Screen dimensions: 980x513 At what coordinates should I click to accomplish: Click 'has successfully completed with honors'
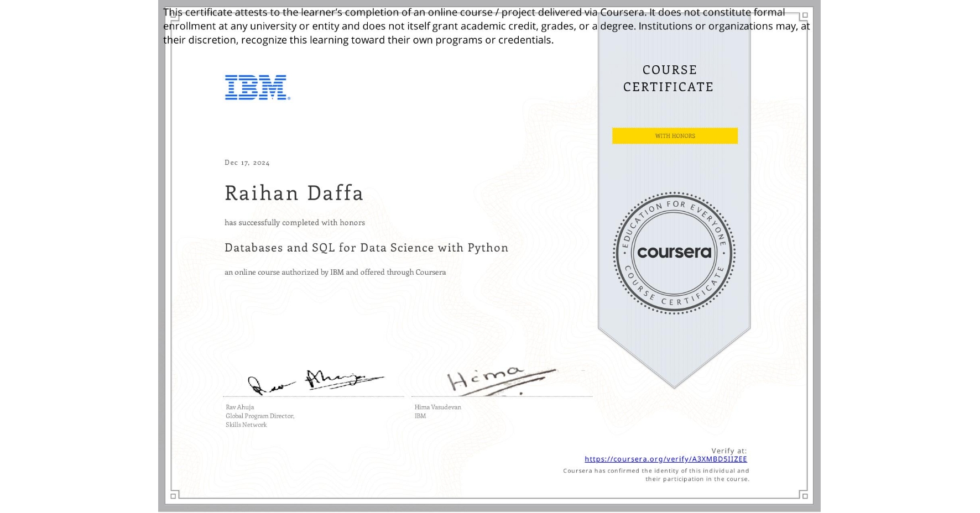pos(295,223)
